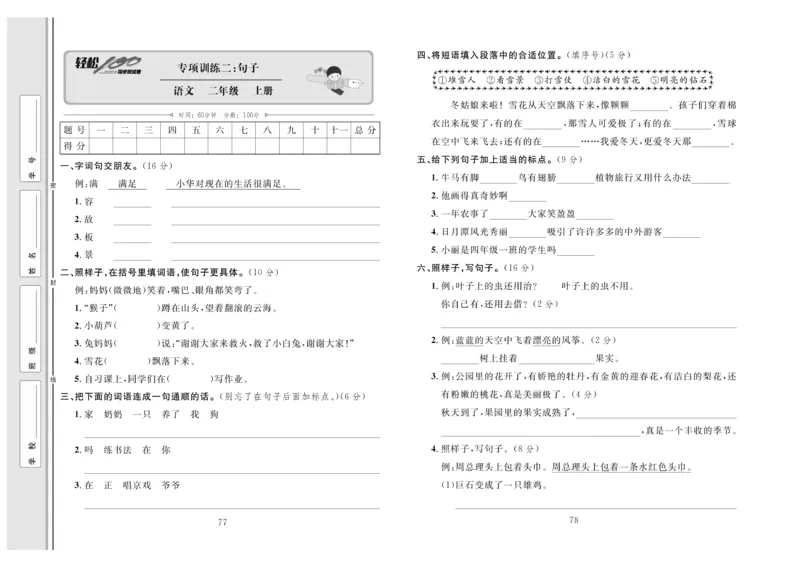The image size is (800, 583).
Task: Select the cartoon boy mascot illustration
Action: [x=333, y=78]
